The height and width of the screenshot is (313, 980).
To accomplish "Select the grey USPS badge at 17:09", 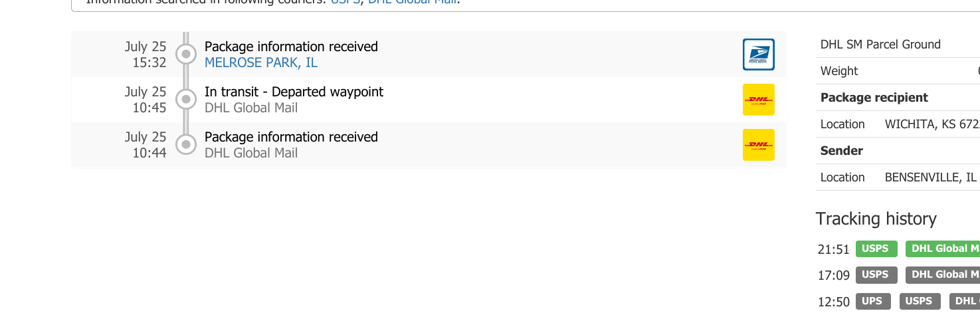I will click(x=876, y=274).
